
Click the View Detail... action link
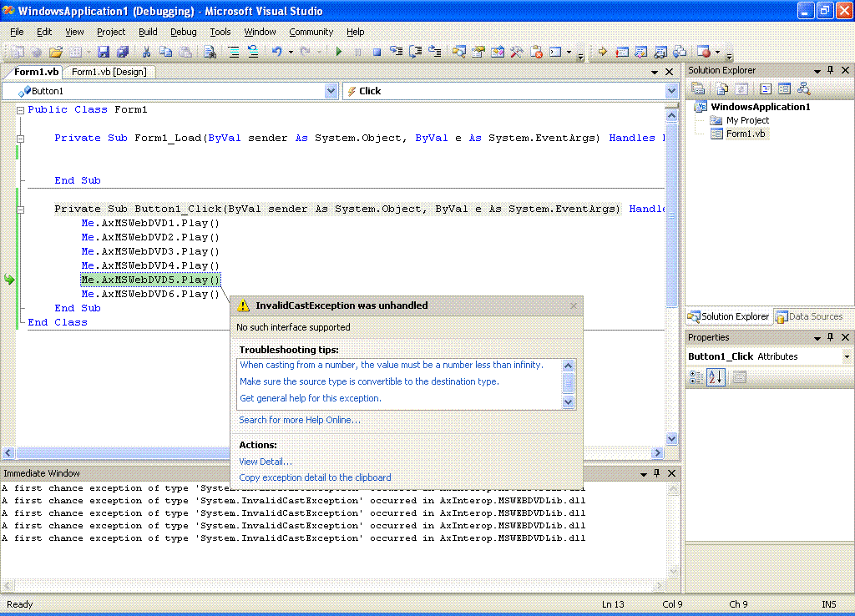[x=266, y=462]
